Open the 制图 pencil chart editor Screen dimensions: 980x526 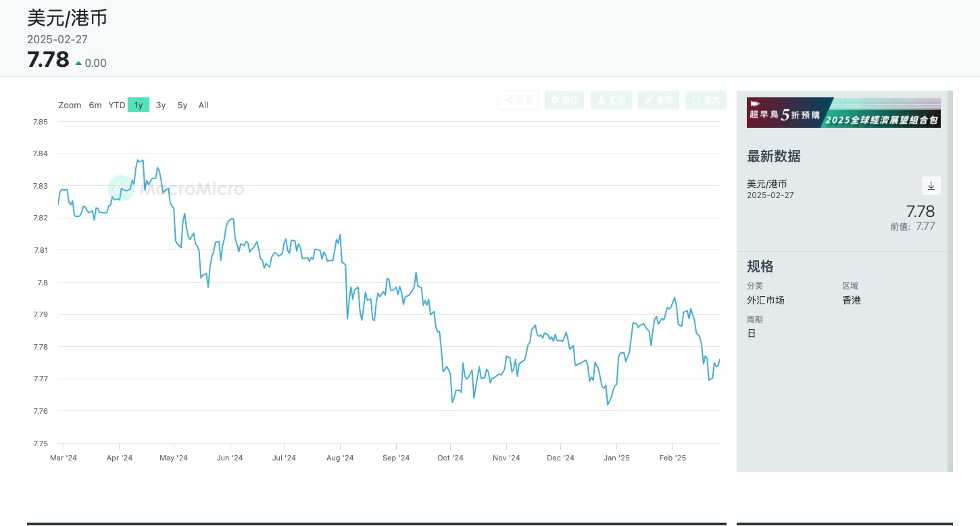(x=658, y=100)
